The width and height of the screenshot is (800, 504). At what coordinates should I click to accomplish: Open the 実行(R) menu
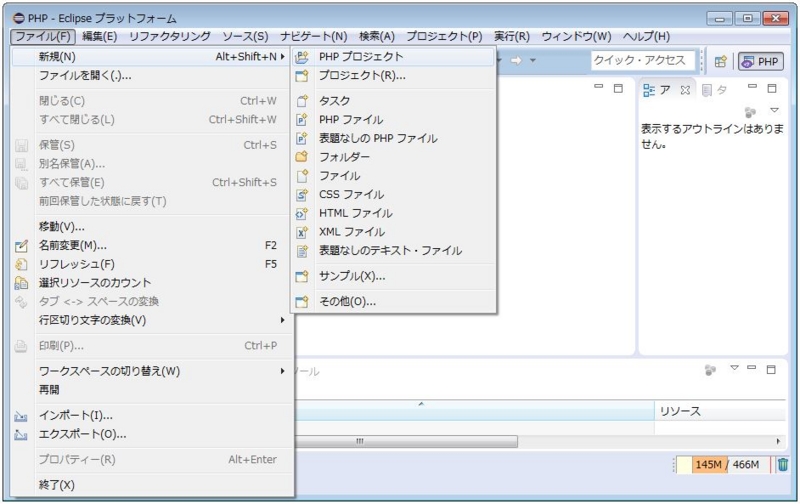(x=512, y=37)
